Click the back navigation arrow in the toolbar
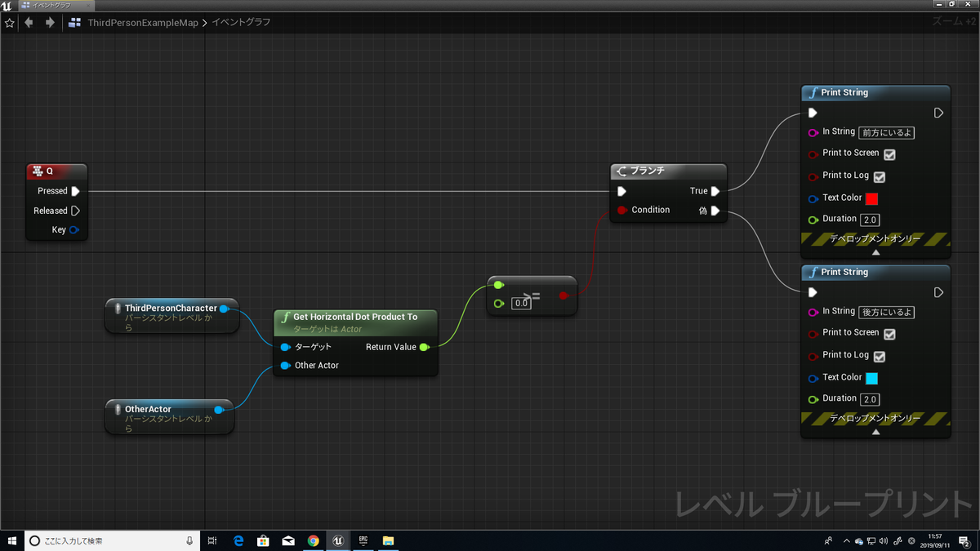This screenshot has height=551, width=980. [x=29, y=23]
